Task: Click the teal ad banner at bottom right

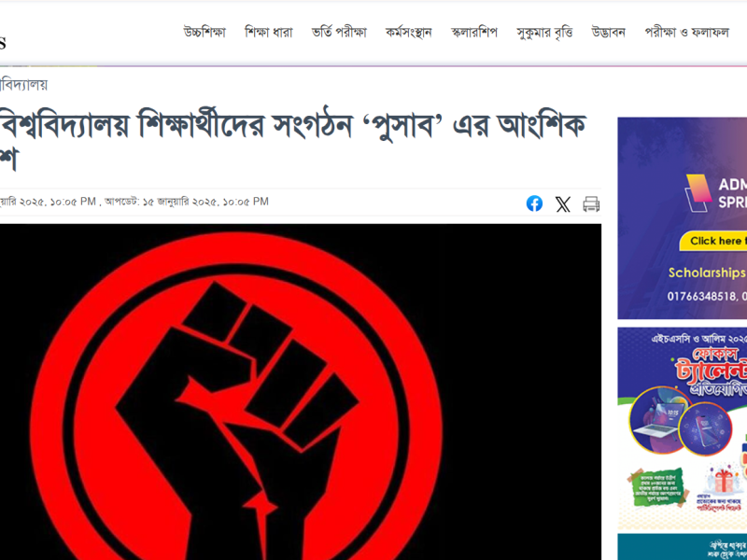Action: (683, 547)
